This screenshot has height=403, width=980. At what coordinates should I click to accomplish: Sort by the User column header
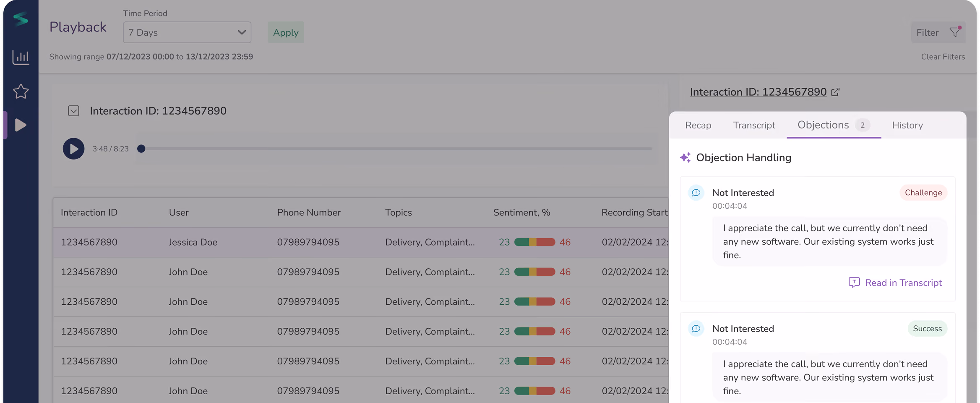179,212
